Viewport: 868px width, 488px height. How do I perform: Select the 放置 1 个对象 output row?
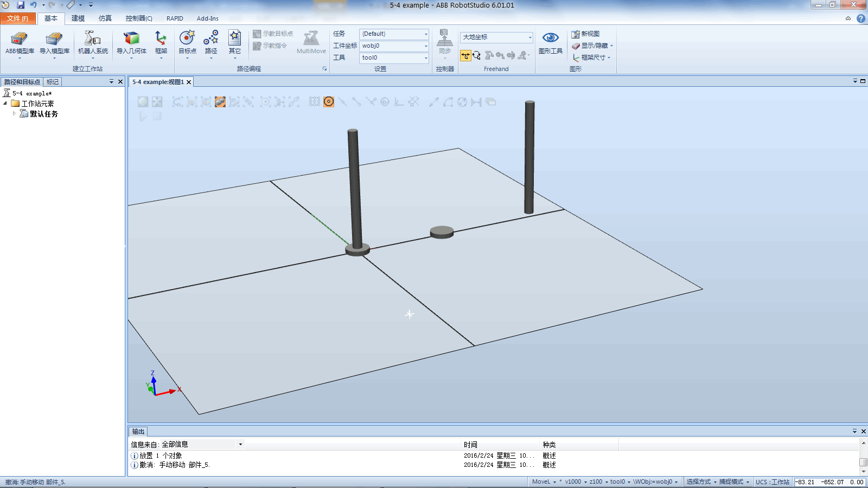click(494, 455)
